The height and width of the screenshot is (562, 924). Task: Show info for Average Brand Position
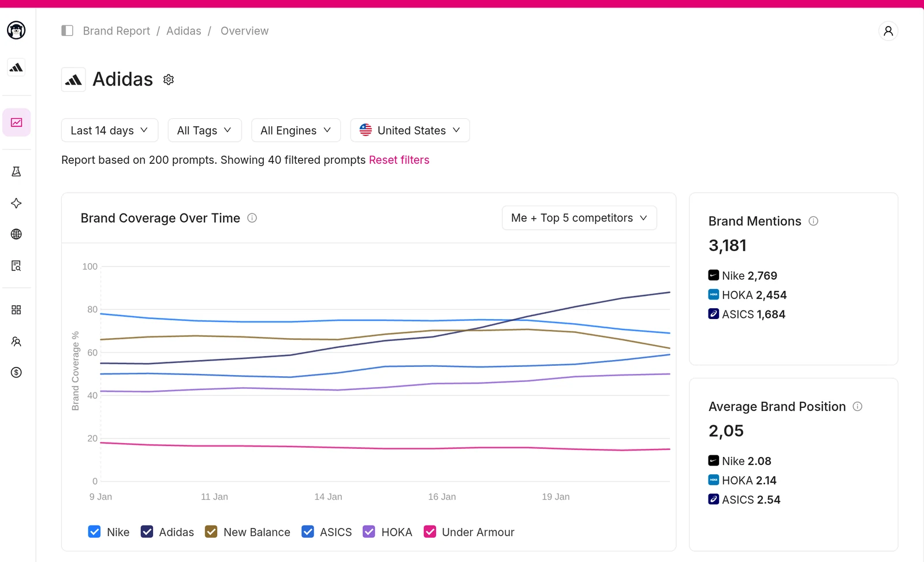pyautogui.click(x=858, y=406)
